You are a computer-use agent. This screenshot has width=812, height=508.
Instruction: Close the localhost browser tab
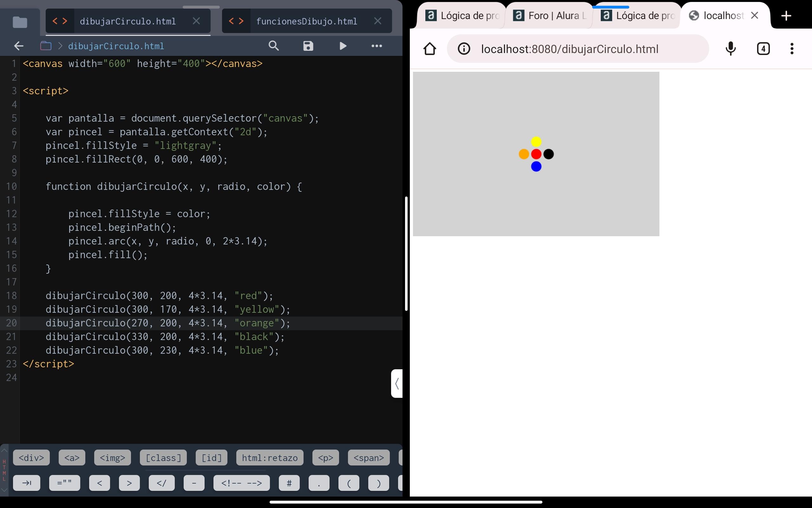tap(755, 16)
